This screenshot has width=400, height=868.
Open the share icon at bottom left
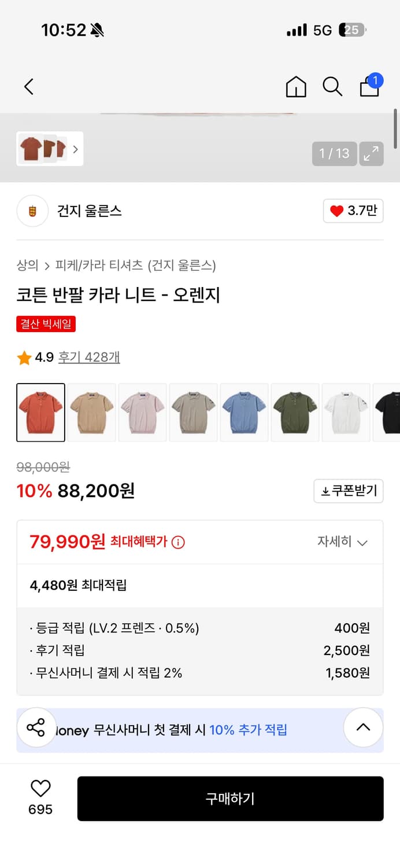coord(36,727)
